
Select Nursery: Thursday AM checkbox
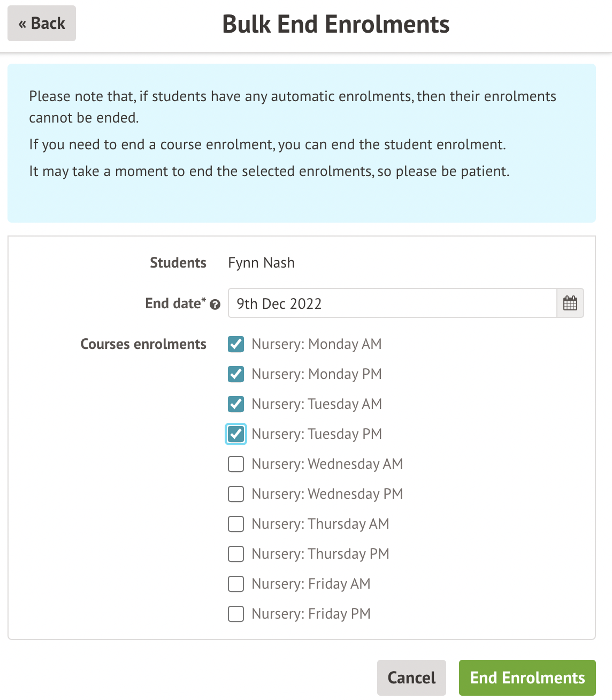coord(236,524)
